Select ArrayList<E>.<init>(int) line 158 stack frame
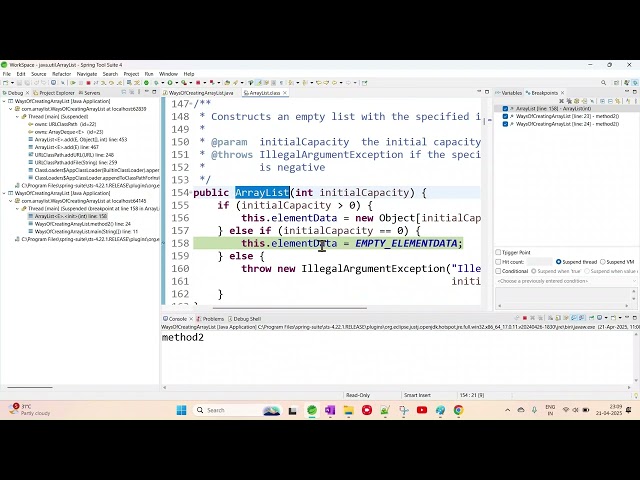The height and width of the screenshot is (480, 640). pyautogui.click(x=71, y=216)
